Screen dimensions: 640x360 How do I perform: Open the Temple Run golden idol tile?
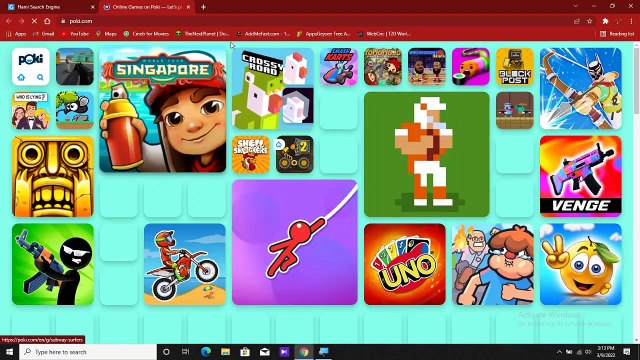click(x=53, y=176)
